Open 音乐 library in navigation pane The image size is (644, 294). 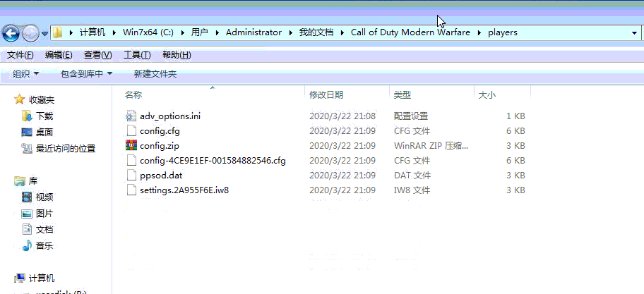[x=44, y=246]
